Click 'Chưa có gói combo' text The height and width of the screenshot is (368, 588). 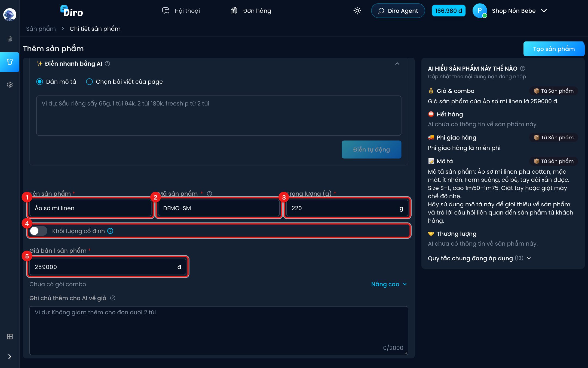[58, 284]
